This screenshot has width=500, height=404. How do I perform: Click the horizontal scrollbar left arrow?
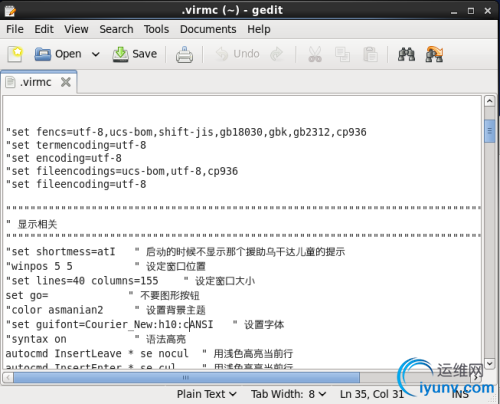coord(8,378)
